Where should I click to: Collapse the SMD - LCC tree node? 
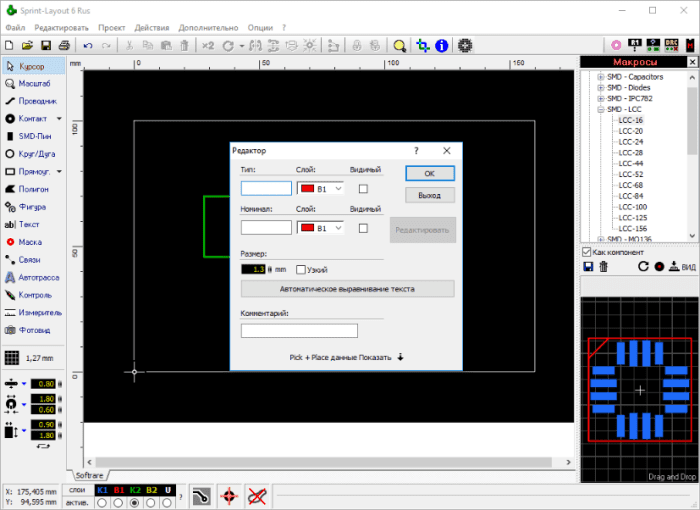coord(600,109)
